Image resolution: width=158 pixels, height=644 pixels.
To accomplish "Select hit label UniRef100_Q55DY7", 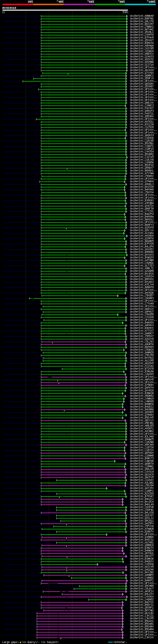I will 142,168.
